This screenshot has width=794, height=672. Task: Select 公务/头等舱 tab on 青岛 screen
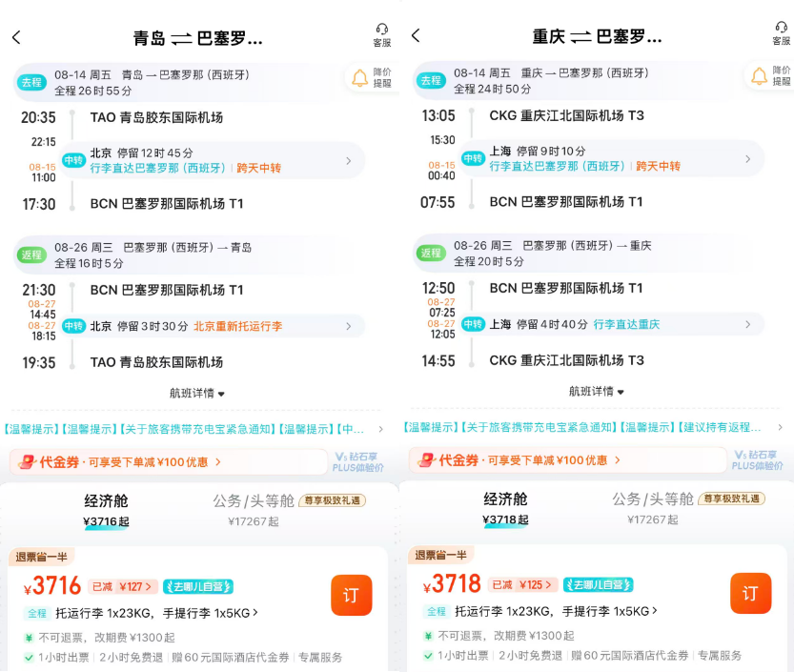(254, 510)
